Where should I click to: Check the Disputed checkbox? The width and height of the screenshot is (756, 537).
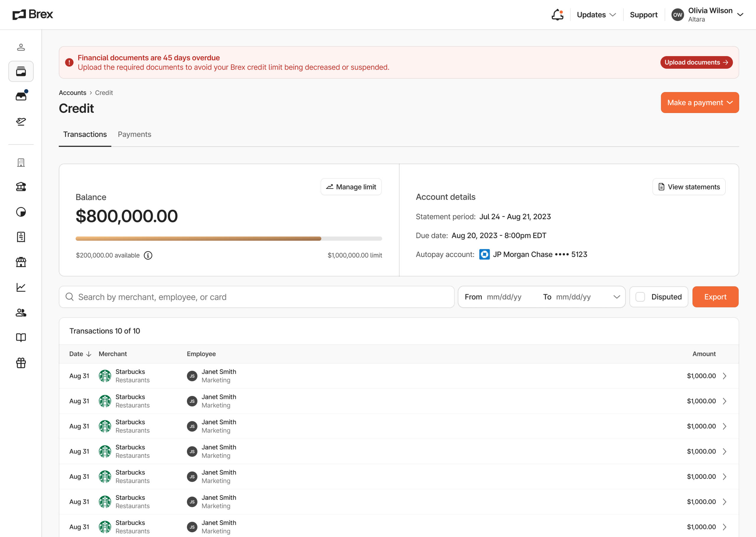click(x=640, y=297)
